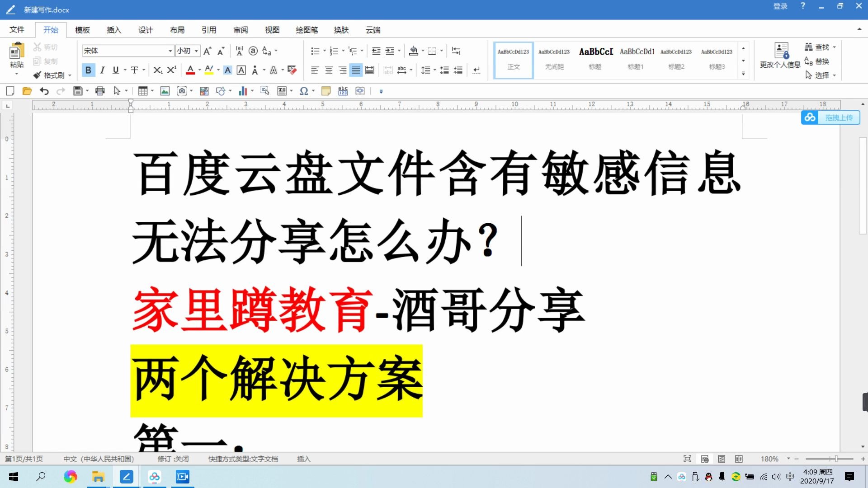Click the Replace tool

point(817,61)
